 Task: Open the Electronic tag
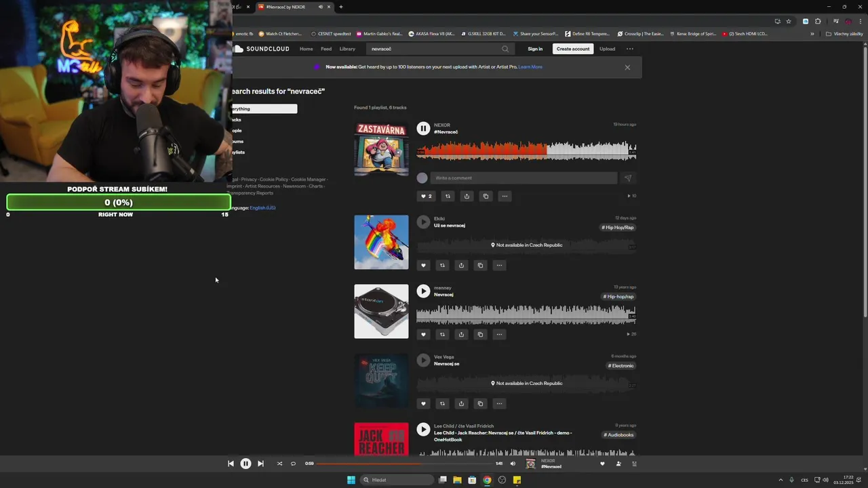[620, 366]
